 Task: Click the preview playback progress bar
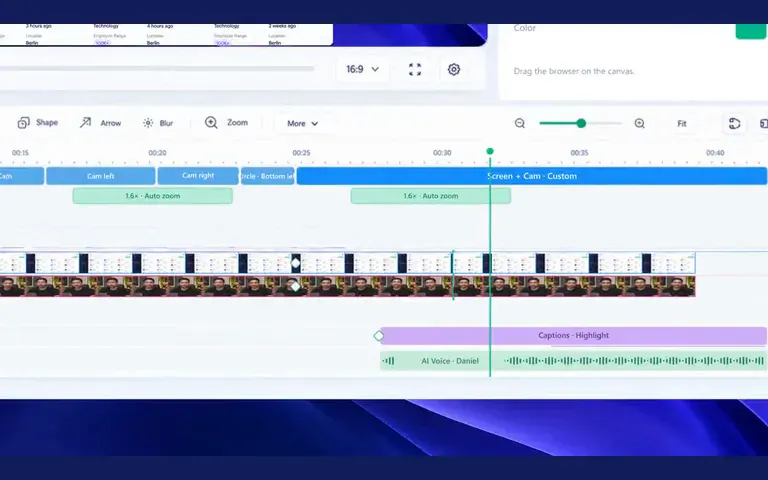click(x=157, y=69)
